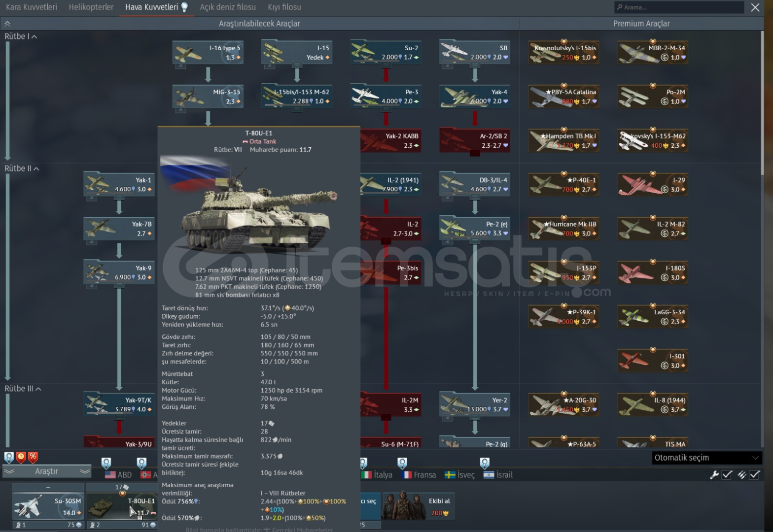Screen dimensions: 773x532
Task: Select the Yak-9T/K group card
Action: pyautogui.click(x=119, y=404)
